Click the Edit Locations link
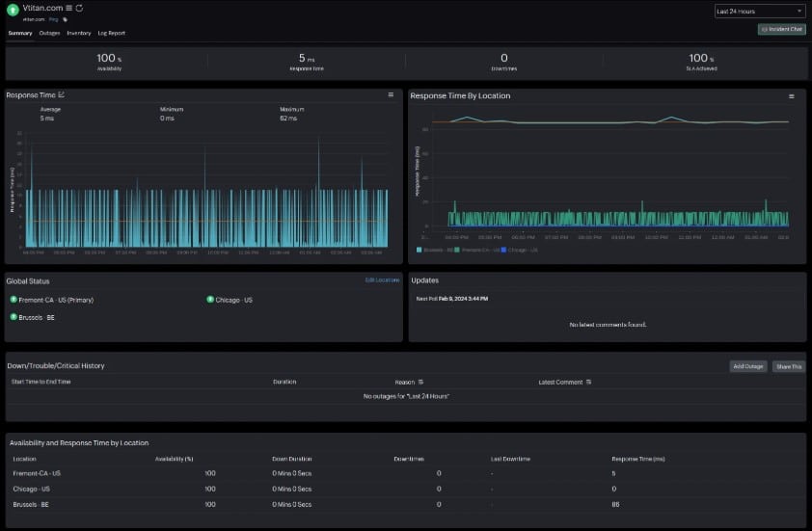Image resolution: width=812 pixels, height=531 pixels. [x=382, y=280]
